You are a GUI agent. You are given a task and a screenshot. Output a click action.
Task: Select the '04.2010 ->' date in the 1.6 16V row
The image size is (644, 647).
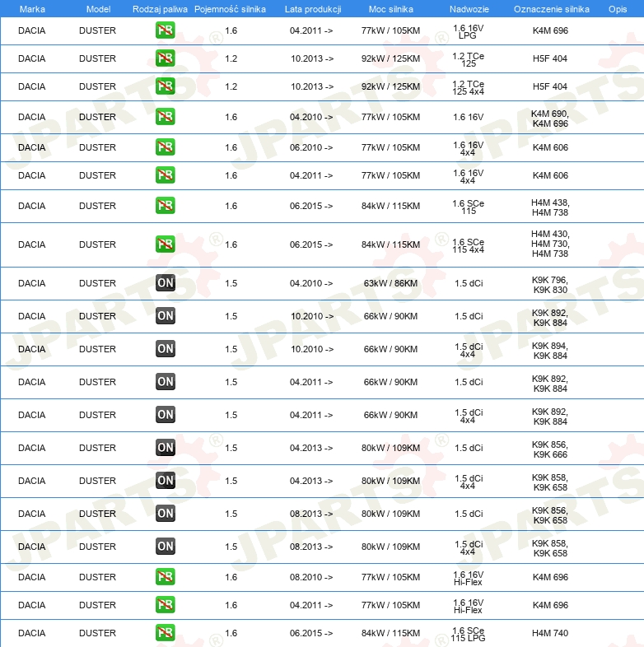click(311, 117)
